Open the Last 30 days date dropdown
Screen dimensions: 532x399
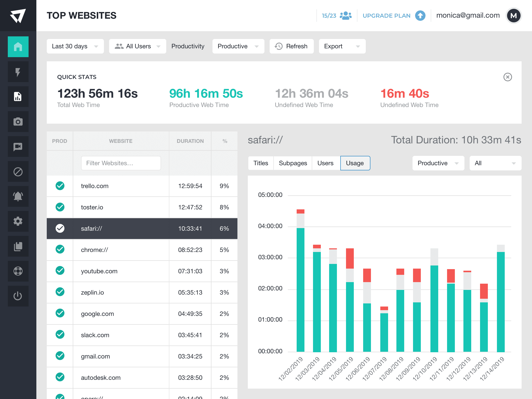tap(75, 46)
